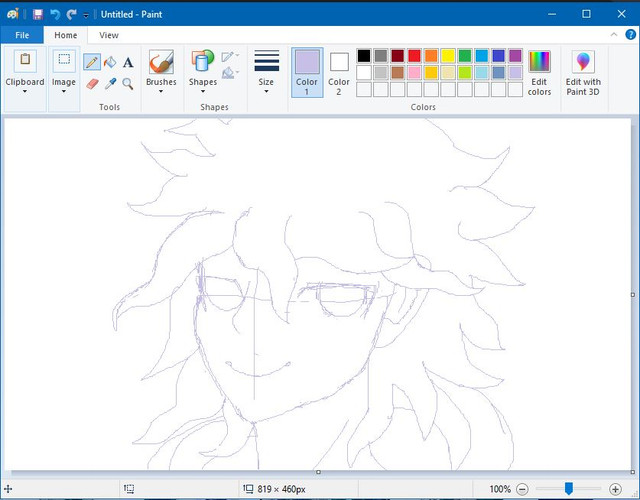Pick the black color swatch

tap(364, 56)
